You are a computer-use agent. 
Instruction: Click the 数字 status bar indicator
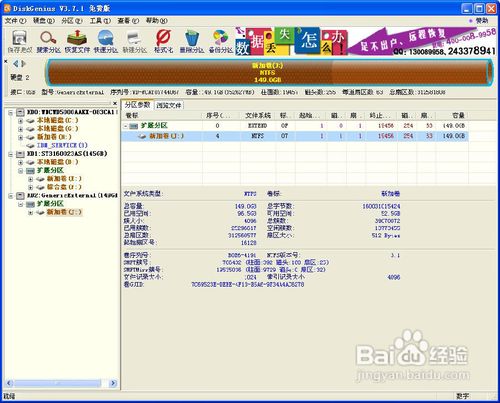(462, 396)
